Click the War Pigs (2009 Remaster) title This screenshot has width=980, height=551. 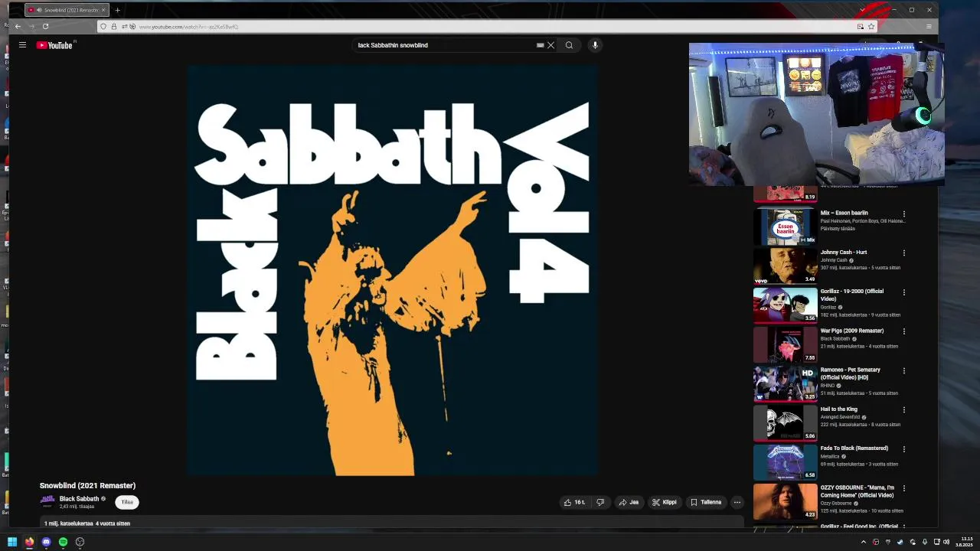coord(852,331)
